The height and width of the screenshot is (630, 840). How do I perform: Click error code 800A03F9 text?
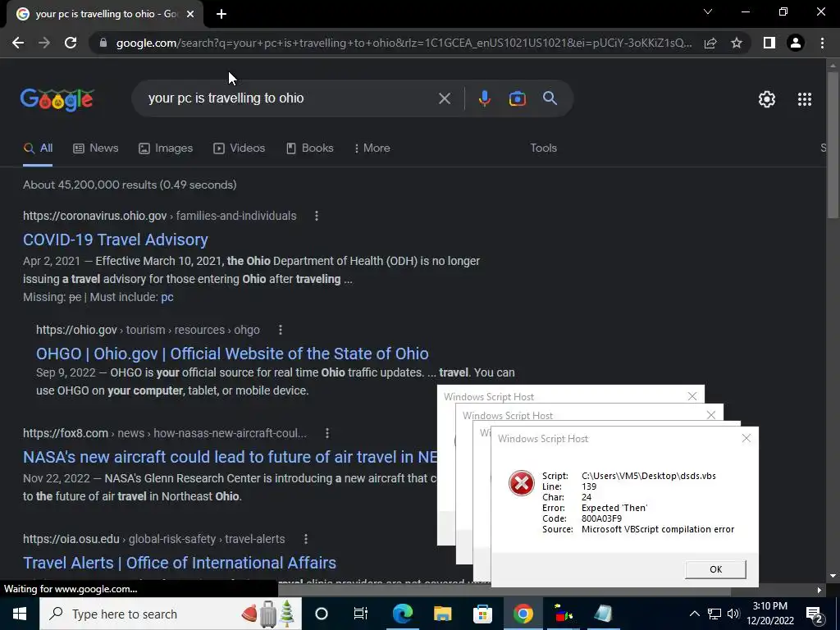(x=601, y=518)
